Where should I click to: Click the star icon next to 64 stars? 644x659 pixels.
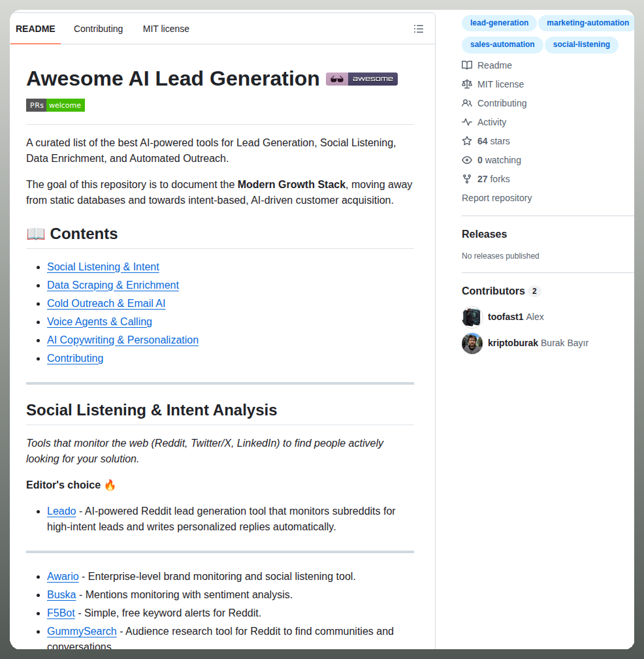(466, 141)
